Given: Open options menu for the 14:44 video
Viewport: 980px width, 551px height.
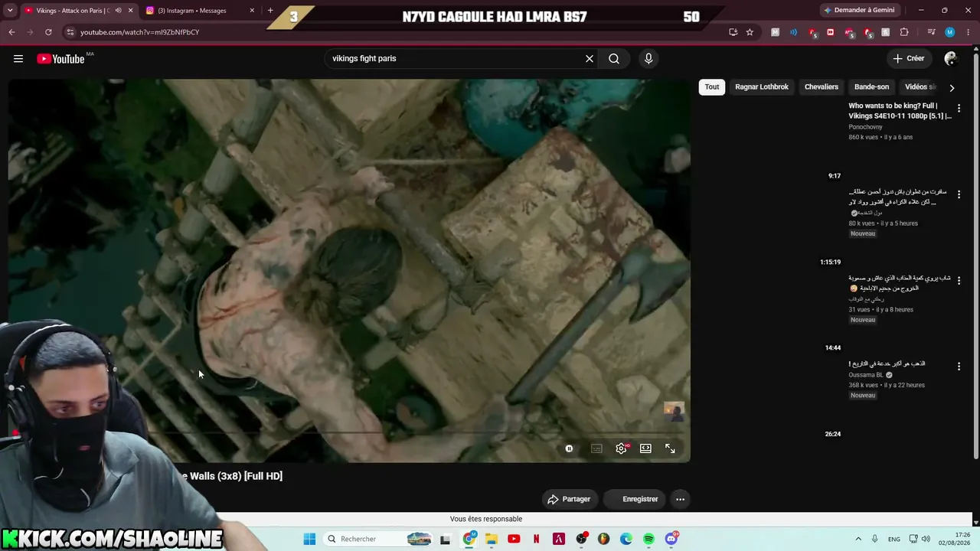Looking at the screenshot, I should 959,281.
